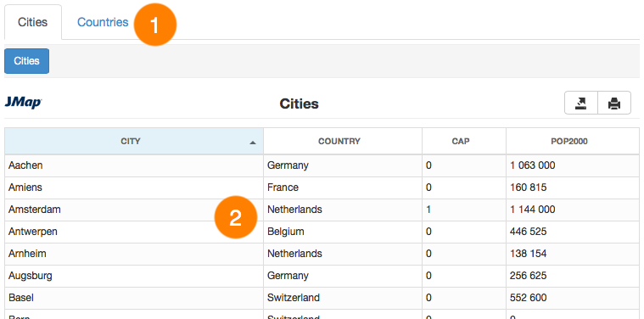This screenshot has height=319, width=644.
Task: Click the Belgium country cell
Action: pyautogui.click(x=286, y=232)
